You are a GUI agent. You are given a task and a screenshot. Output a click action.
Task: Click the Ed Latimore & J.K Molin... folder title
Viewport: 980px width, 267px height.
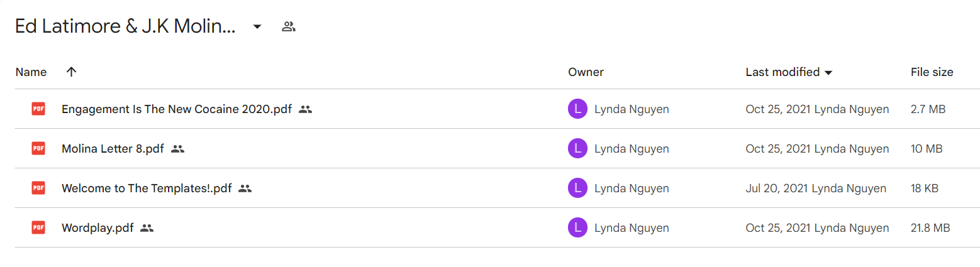[125, 26]
